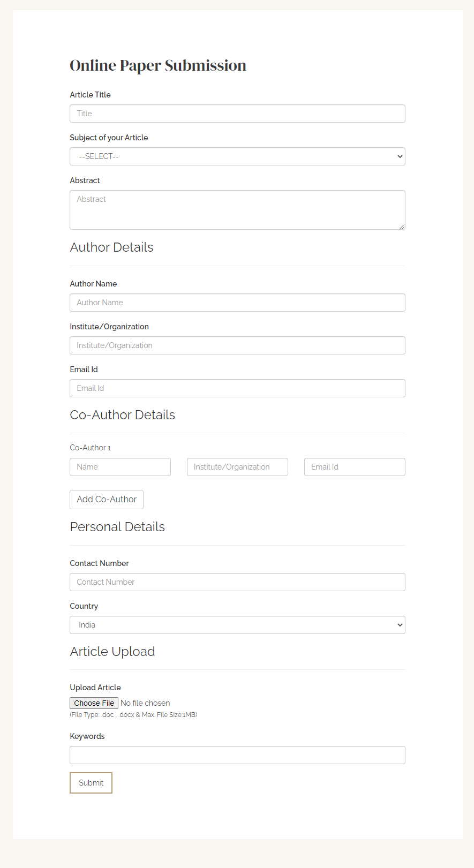
Task: Click the Contact Number input field
Action: (237, 582)
